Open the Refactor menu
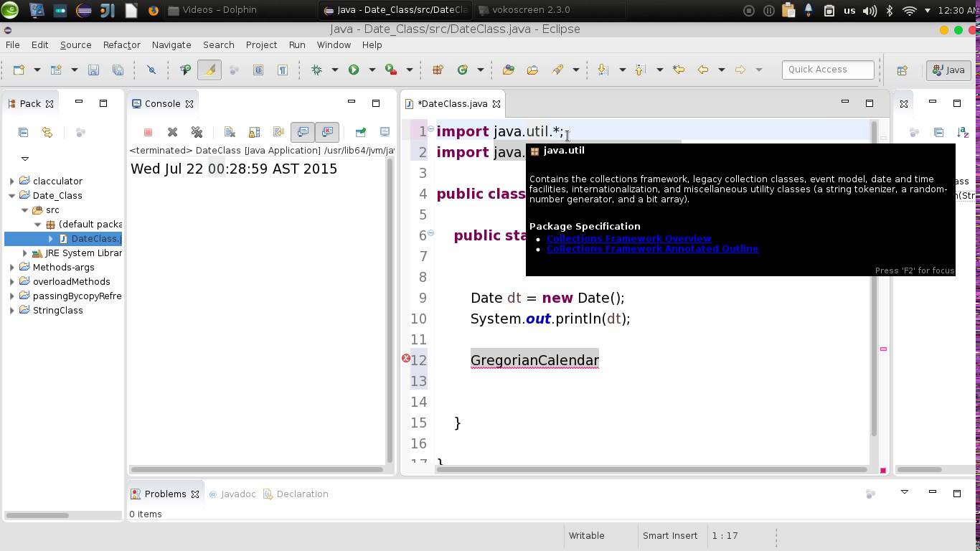 121,44
